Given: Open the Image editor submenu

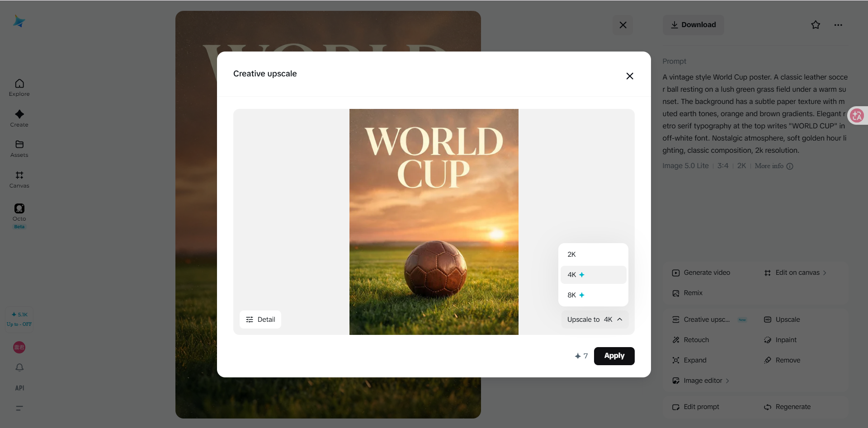Looking at the screenshot, I should click(x=701, y=381).
